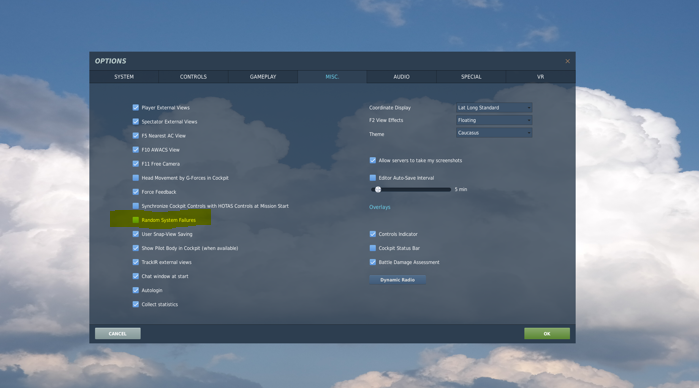This screenshot has width=699, height=388.
Task: Toggle User Snap-View Saving
Action: point(136,234)
